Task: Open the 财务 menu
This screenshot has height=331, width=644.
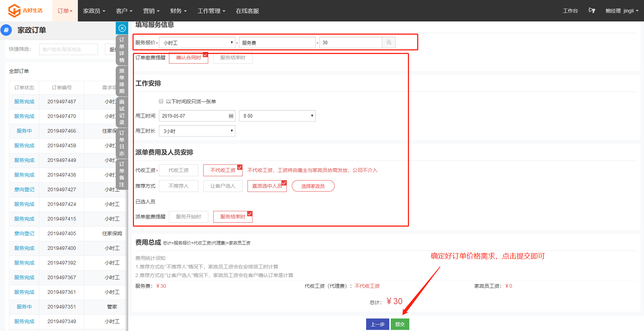Action: (x=179, y=11)
